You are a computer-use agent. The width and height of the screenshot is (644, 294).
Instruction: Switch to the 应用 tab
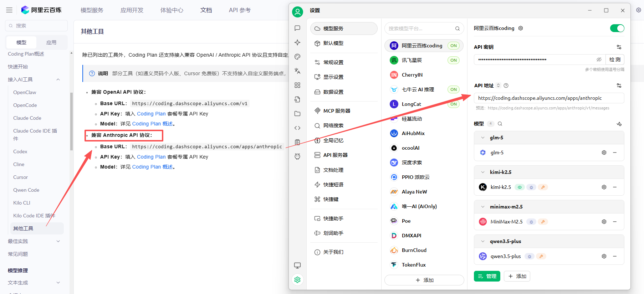coord(51,42)
